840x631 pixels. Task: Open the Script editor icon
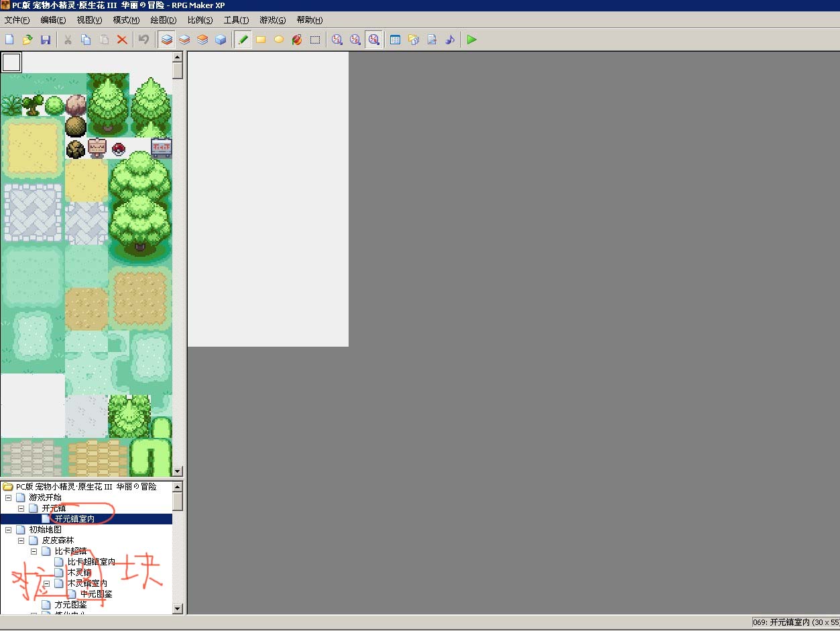[x=432, y=40]
